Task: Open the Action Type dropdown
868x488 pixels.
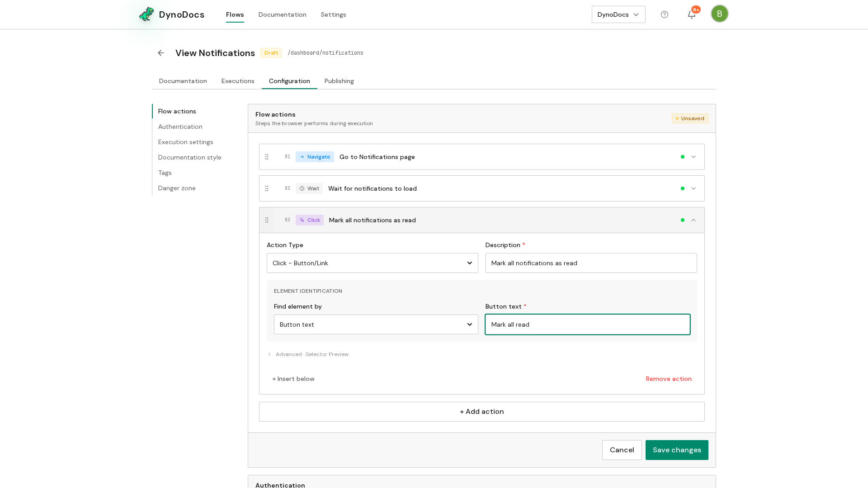Action: 372,263
